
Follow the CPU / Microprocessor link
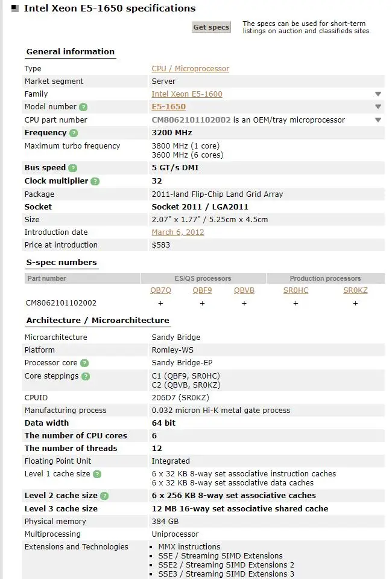191,68
